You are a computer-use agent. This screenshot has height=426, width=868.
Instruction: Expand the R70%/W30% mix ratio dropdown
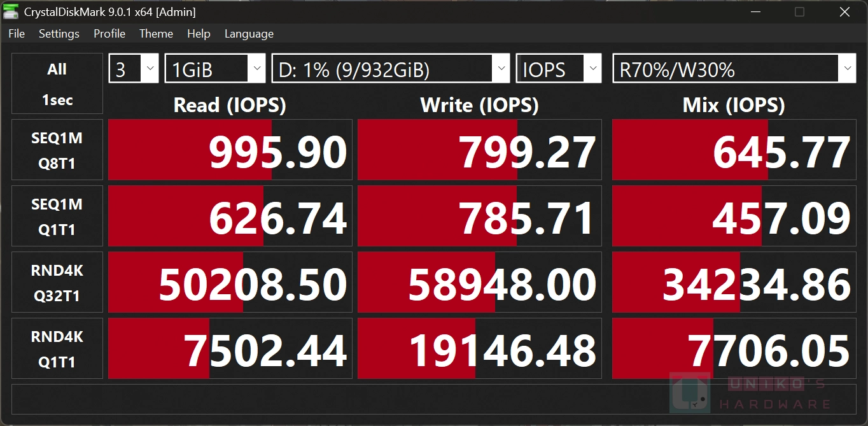tap(734, 69)
